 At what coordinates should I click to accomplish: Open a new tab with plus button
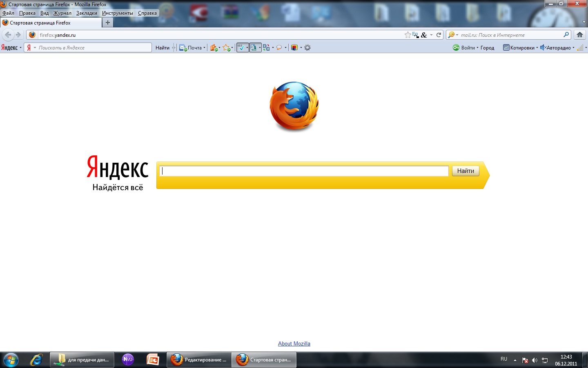point(108,22)
